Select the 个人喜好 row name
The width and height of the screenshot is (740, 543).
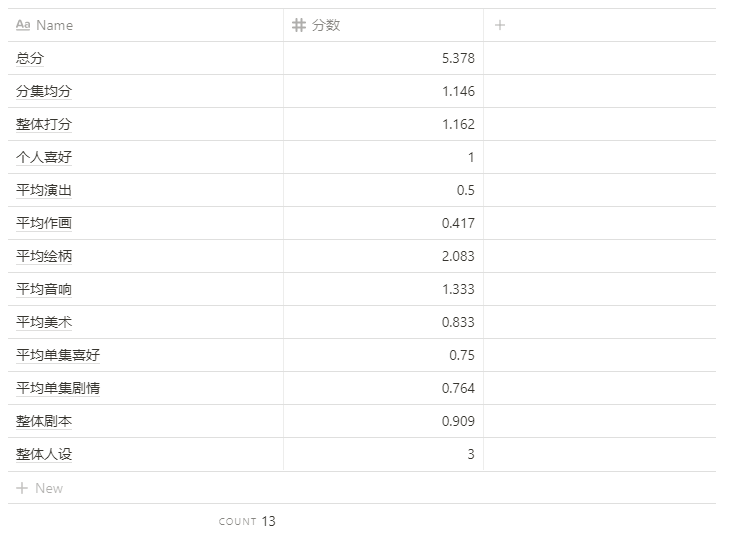click(43, 157)
